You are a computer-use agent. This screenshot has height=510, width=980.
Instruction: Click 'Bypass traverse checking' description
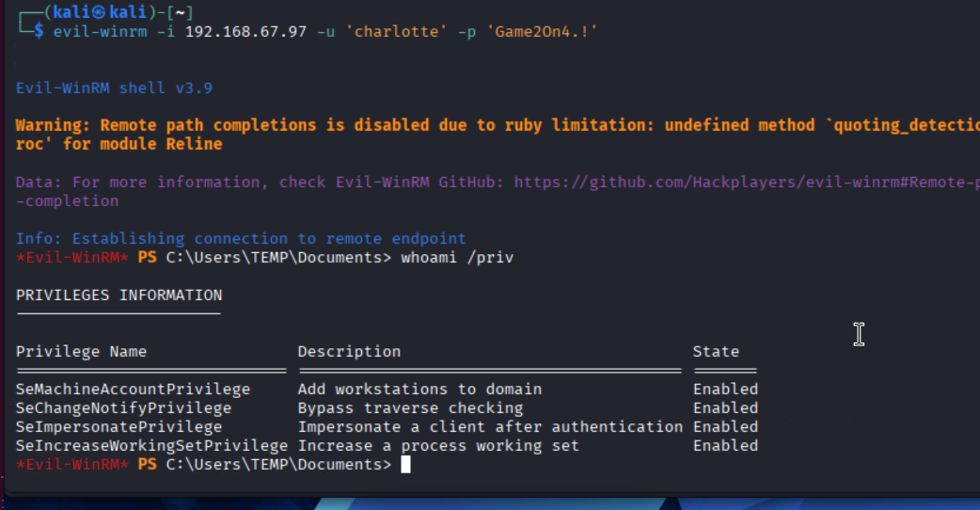click(x=411, y=408)
